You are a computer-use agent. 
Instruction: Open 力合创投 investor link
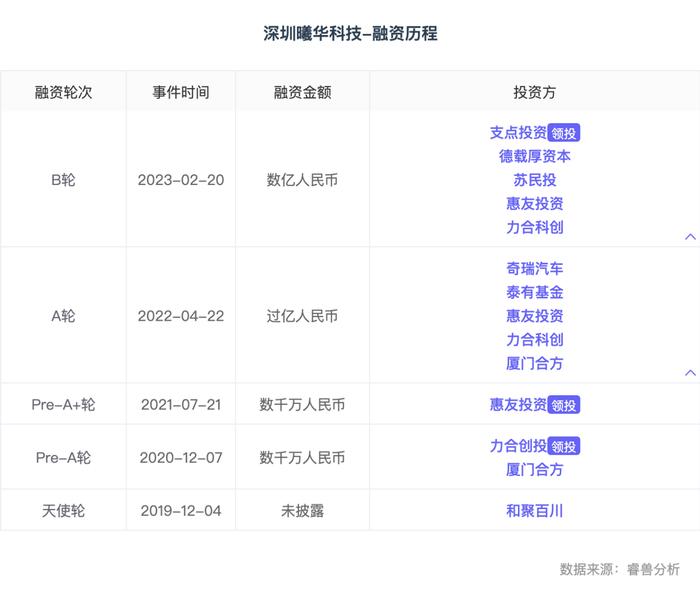tap(518, 446)
